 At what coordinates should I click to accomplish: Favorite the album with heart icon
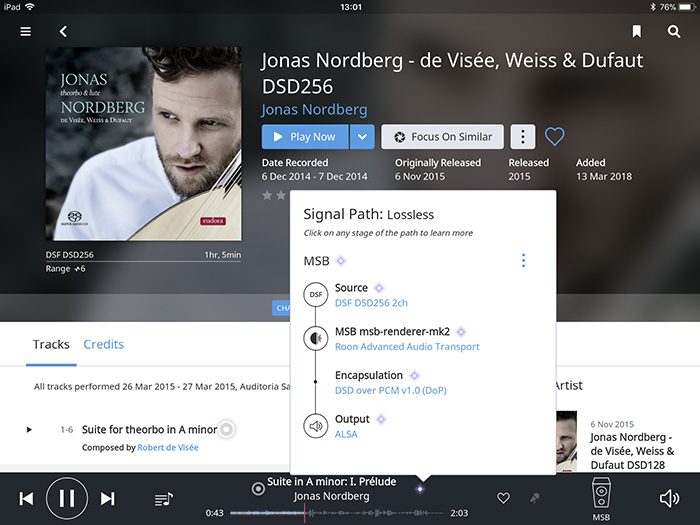pyautogui.click(x=554, y=137)
